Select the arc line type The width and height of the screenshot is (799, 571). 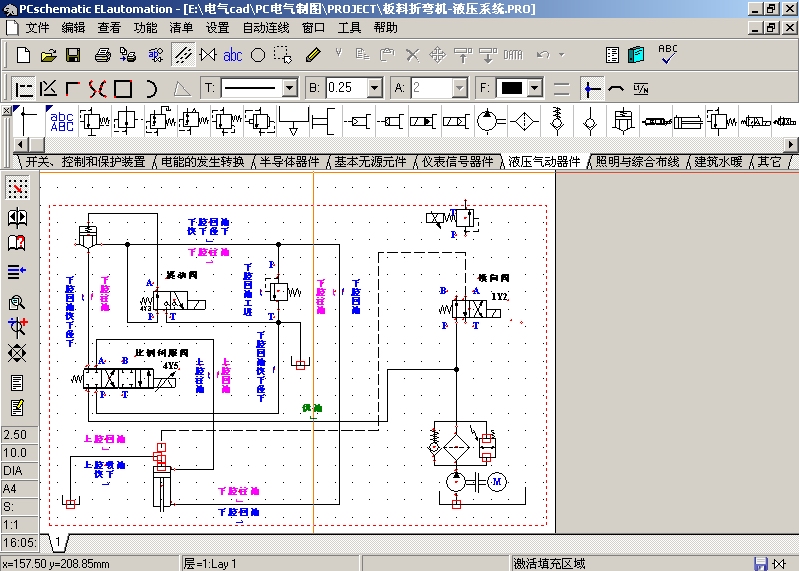[x=151, y=89]
